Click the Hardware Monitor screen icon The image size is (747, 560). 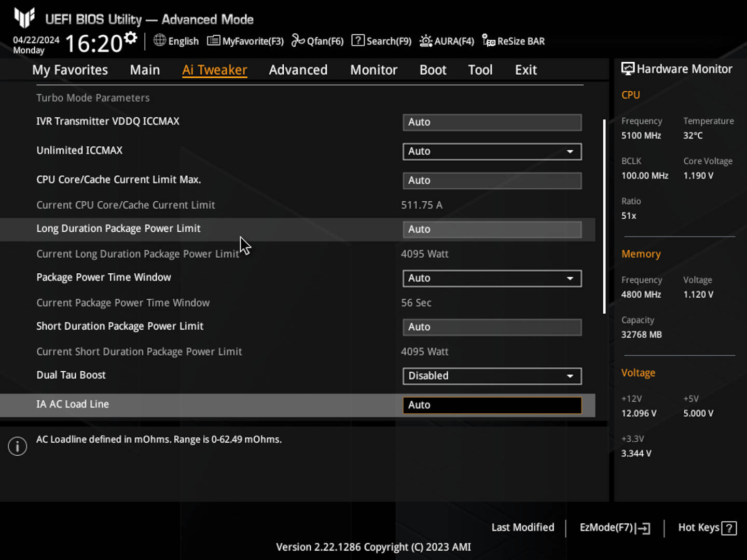(x=628, y=68)
